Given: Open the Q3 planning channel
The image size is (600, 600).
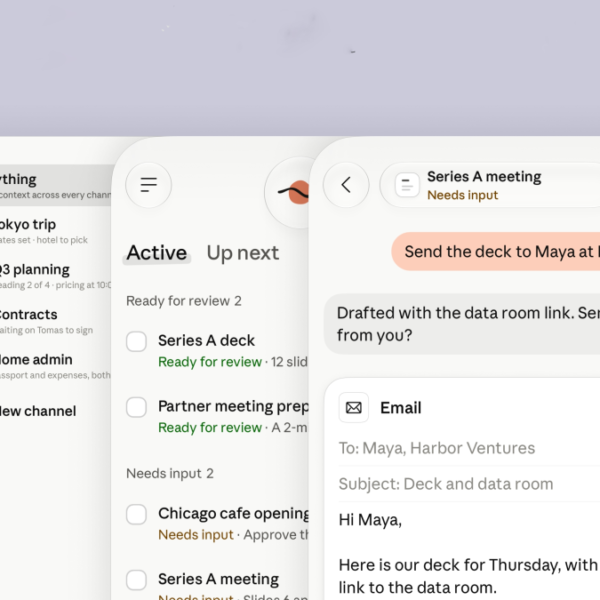Looking at the screenshot, I should (x=55, y=276).
